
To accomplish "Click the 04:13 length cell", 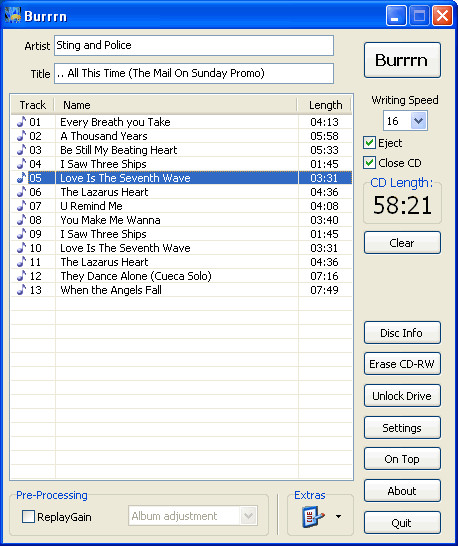I will click(x=324, y=122).
